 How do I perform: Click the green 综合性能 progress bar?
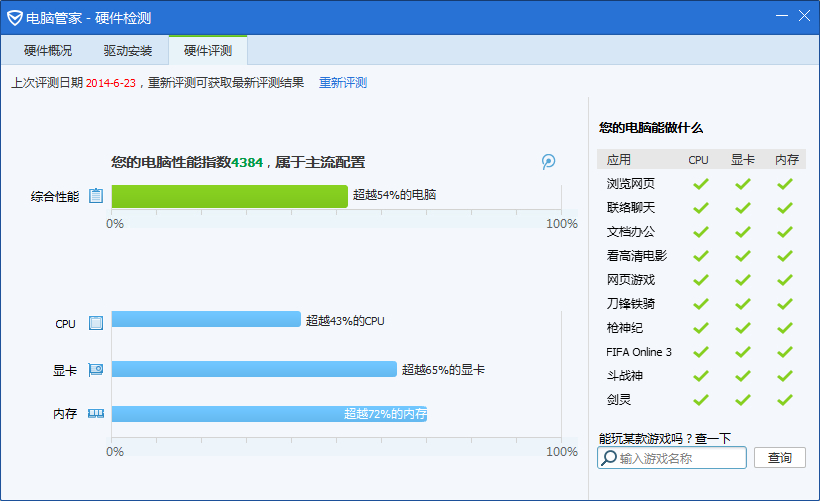point(230,196)
